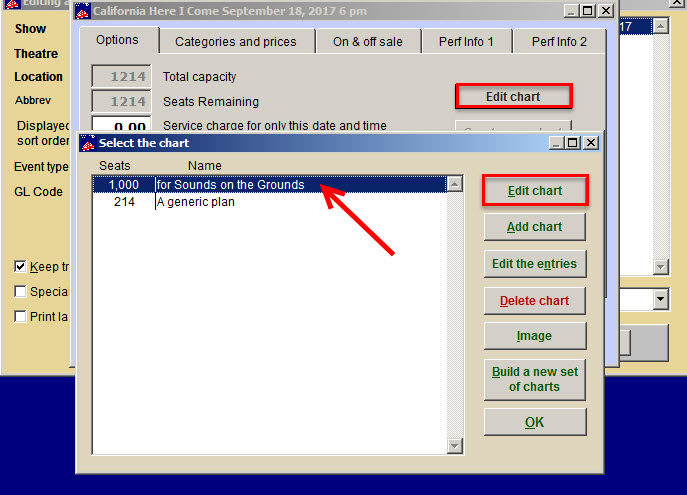This screenshot has height=495, width=687.
Task: Close the Select the chart dialog
Action: coord(591,143)
